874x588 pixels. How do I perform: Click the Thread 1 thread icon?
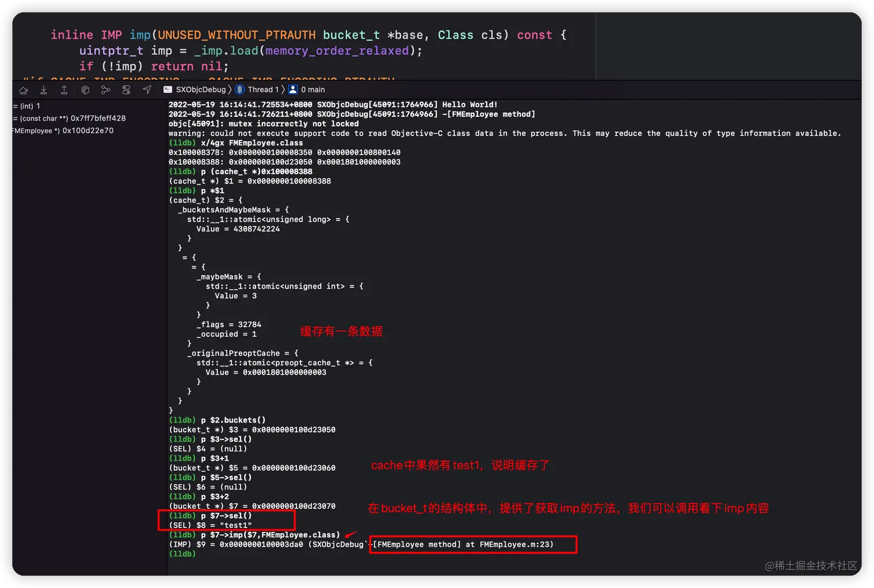pyautogui.click(x=240, y=90)
